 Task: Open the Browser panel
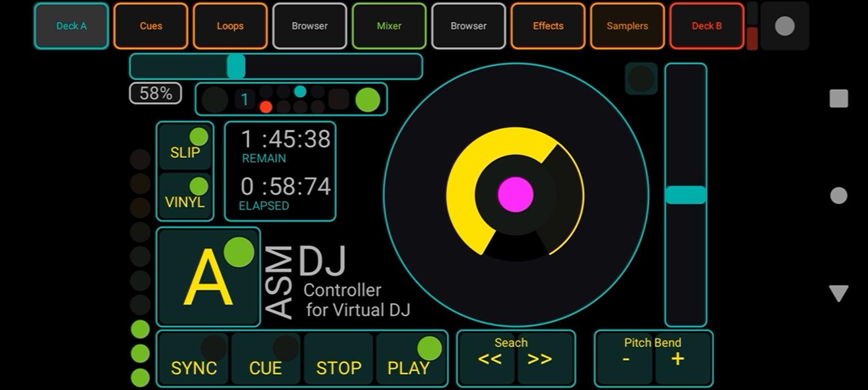[x=309, y=25]
